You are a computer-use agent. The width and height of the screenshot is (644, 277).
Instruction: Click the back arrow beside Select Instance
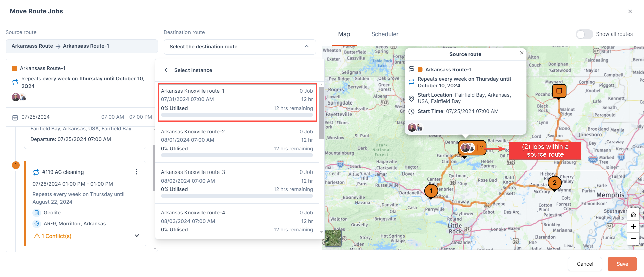coord(166,70)
